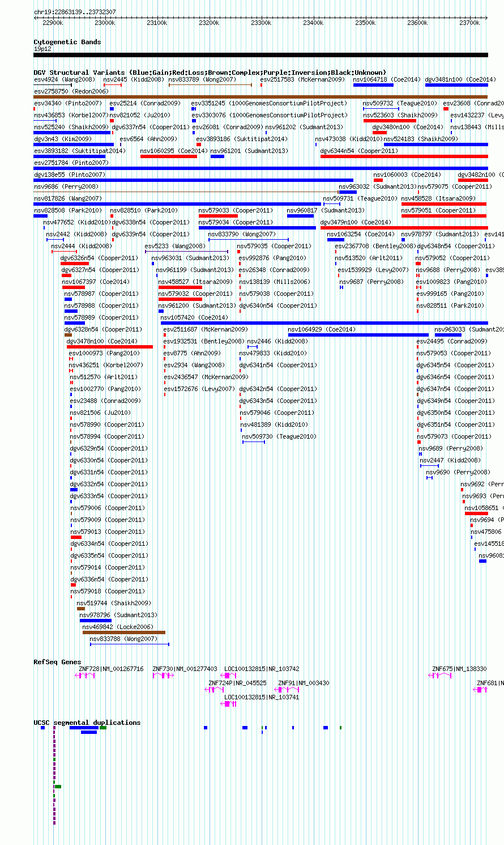
Task: Click variant dgv3479n100 (Coe2014) label
Action: (x=356, y=222)
